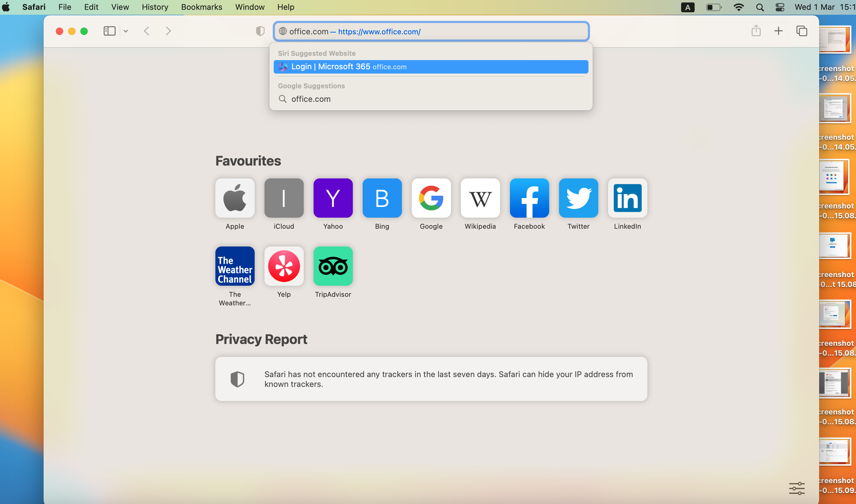The image size is (856, 504).
Task: Toggle the sidebar panel icon
Action: pos(110,31)
